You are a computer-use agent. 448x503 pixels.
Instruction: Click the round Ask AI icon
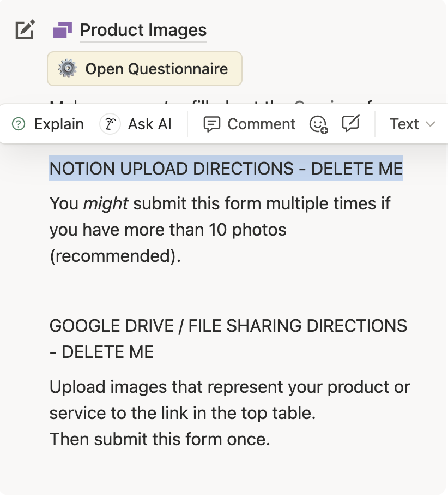(x=110, y=124)
